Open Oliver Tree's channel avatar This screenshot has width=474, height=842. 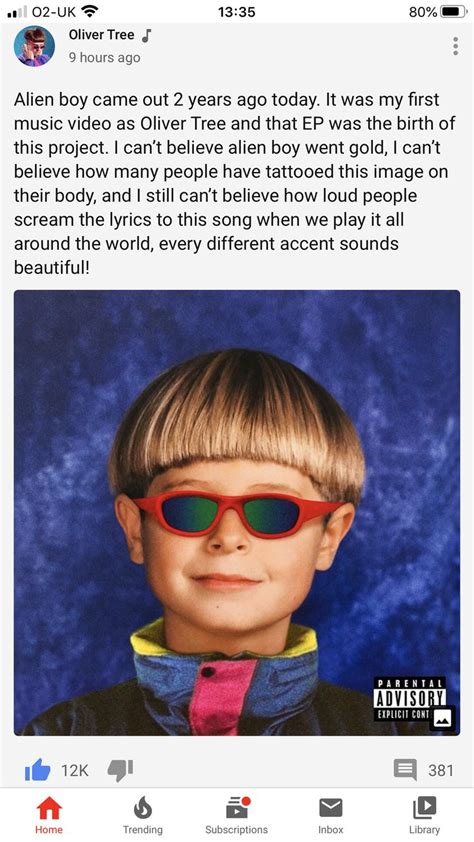pos(34,46)
